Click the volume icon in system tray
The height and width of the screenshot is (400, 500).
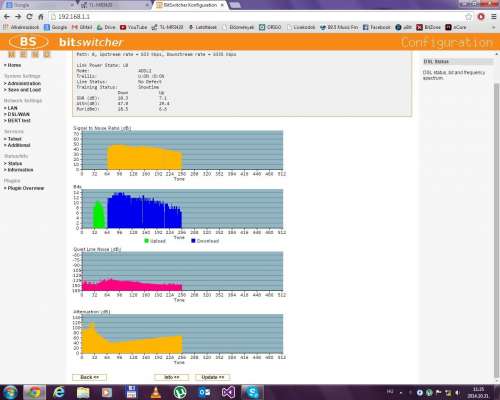(x=457, y=393)
